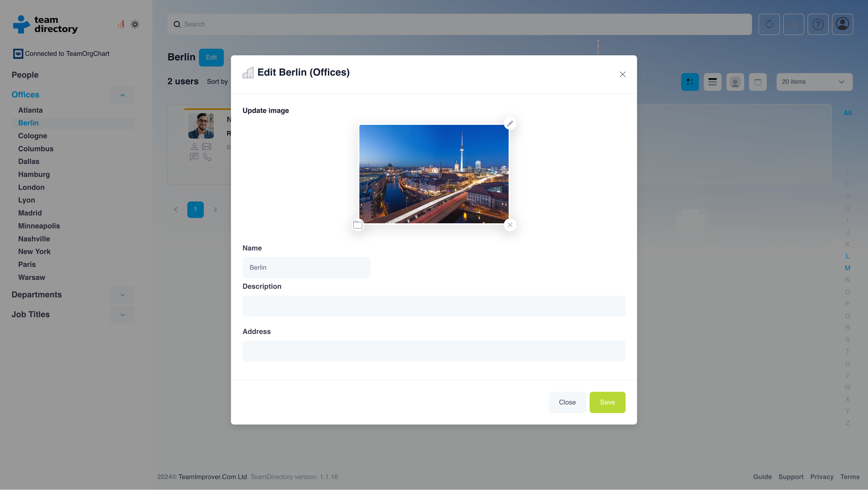Click the user photo on the card
868x491 pixels.
pos(201,126)
